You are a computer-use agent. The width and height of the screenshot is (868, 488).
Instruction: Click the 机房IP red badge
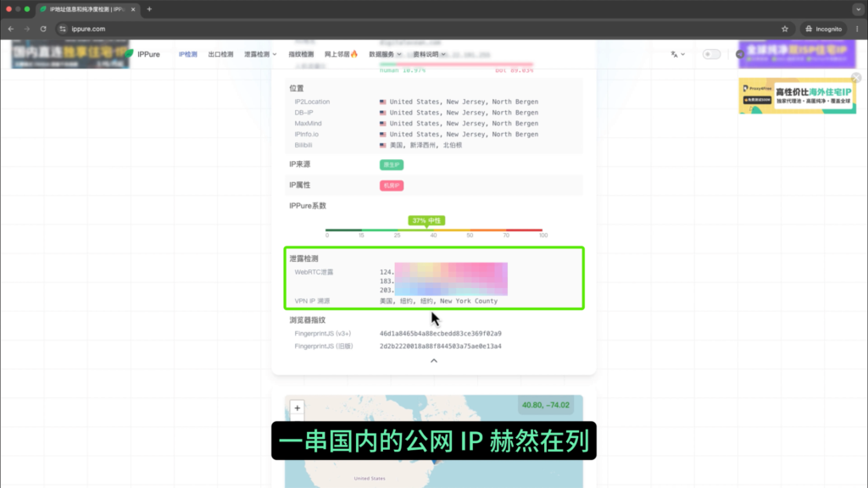[x=392, y=186]
